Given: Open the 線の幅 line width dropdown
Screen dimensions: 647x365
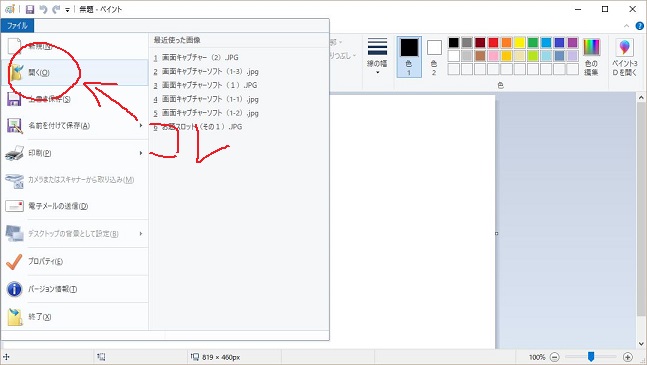Looking at the screenshot, I should [x=377, y=57].
